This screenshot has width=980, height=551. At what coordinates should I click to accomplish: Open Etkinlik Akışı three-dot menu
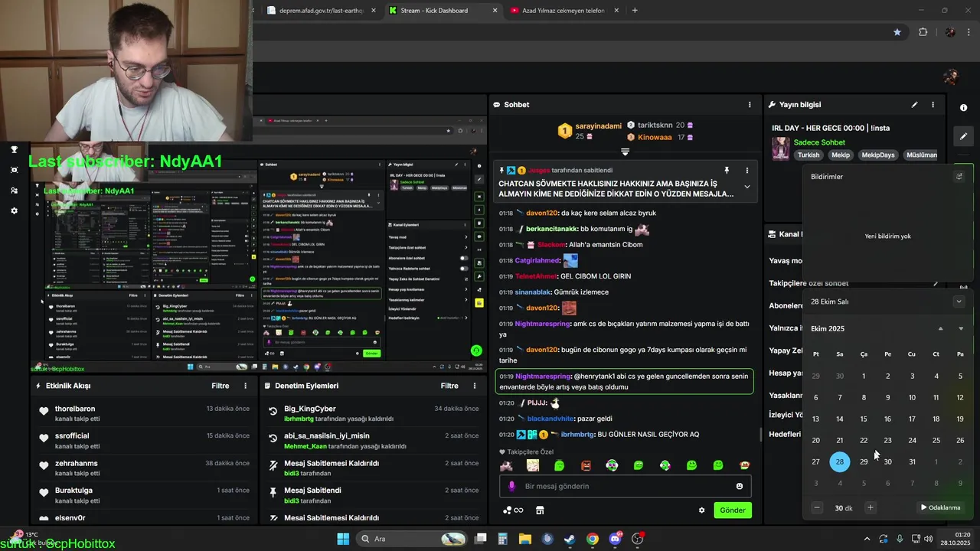[x=246, y=386]
